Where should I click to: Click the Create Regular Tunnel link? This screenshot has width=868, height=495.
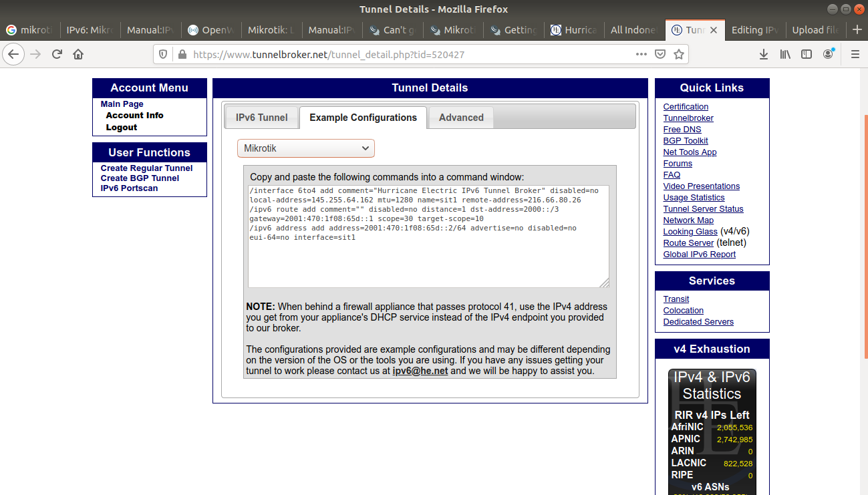(x=146, y=168)
